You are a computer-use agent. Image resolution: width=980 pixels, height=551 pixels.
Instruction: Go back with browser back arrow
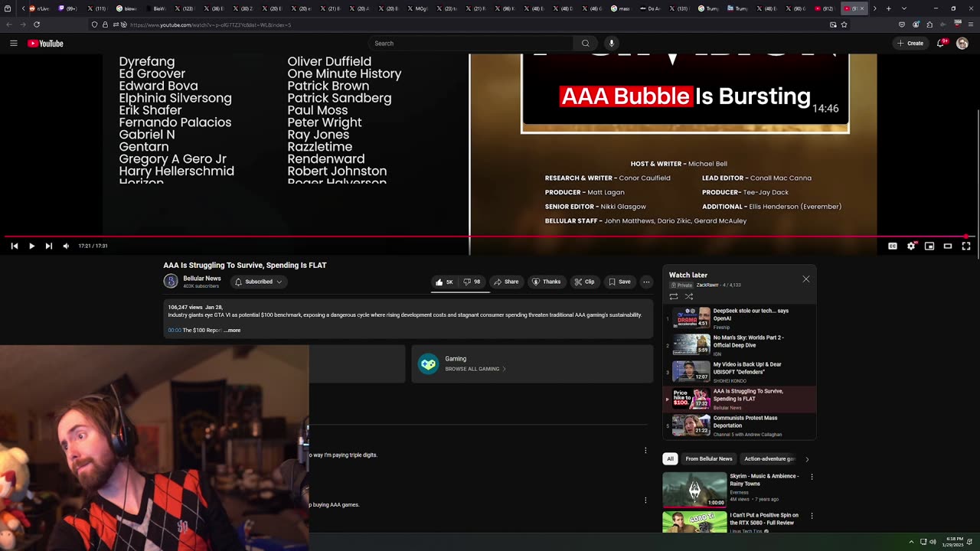(x=9, y=24)
